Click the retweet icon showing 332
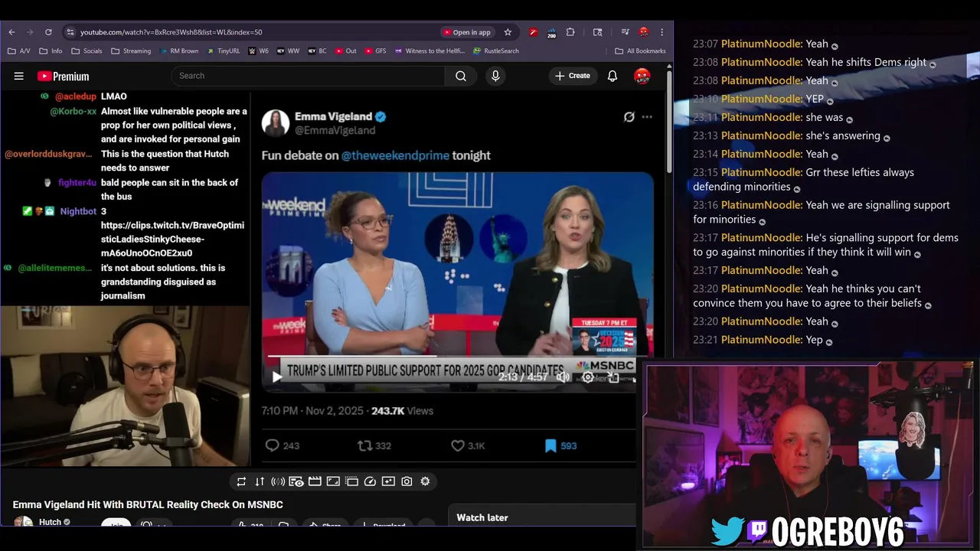The height and width of the screenshot is (551, 980). [365, 445]
